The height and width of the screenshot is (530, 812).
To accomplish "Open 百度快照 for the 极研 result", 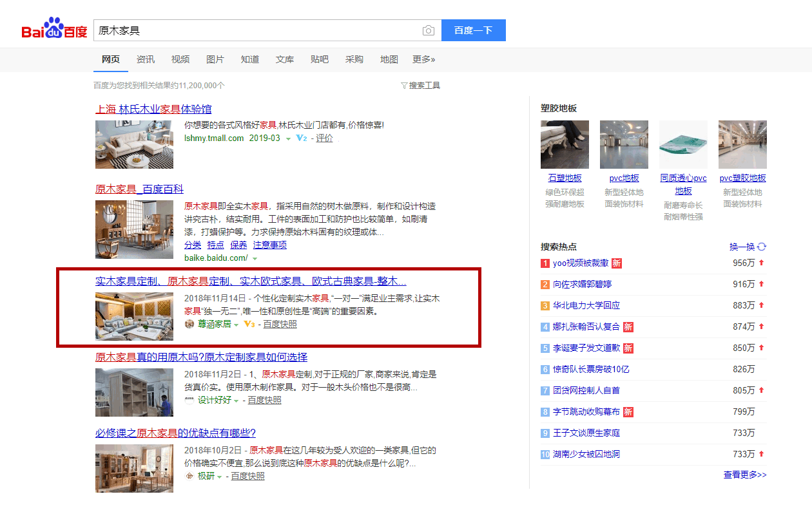I will (x=248, y=476).
